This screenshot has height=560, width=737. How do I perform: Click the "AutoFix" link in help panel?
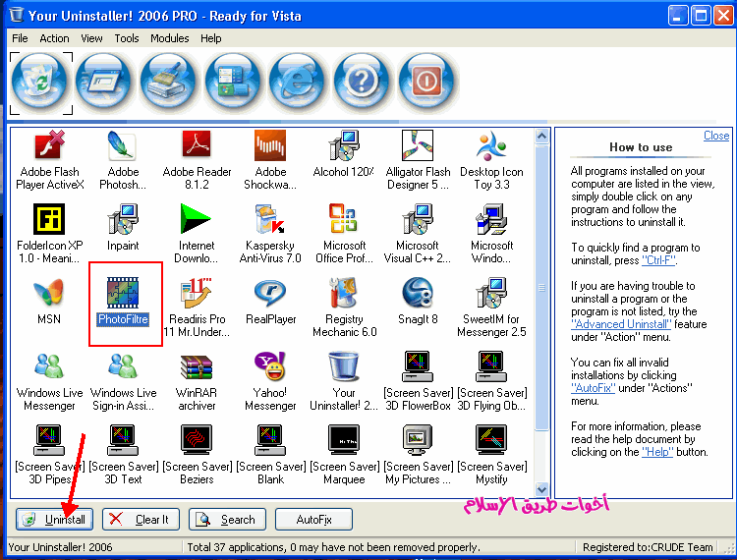[x=593, y=388]
